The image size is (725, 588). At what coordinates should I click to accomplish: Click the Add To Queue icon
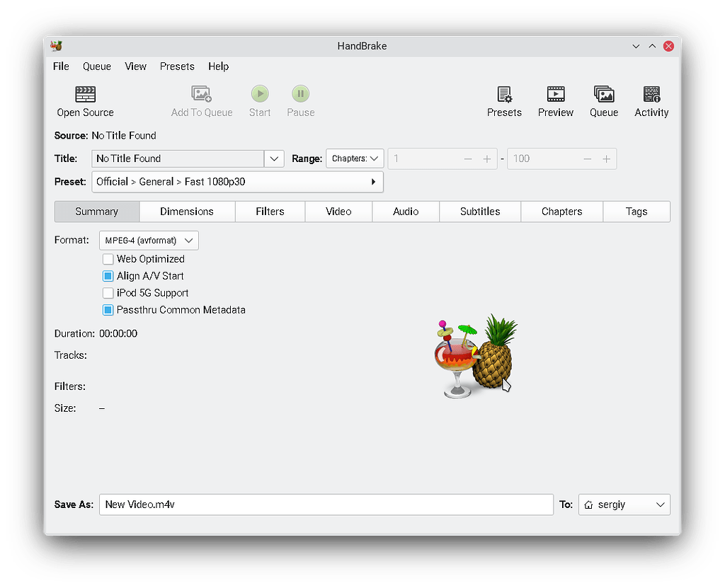coord(201,100)
